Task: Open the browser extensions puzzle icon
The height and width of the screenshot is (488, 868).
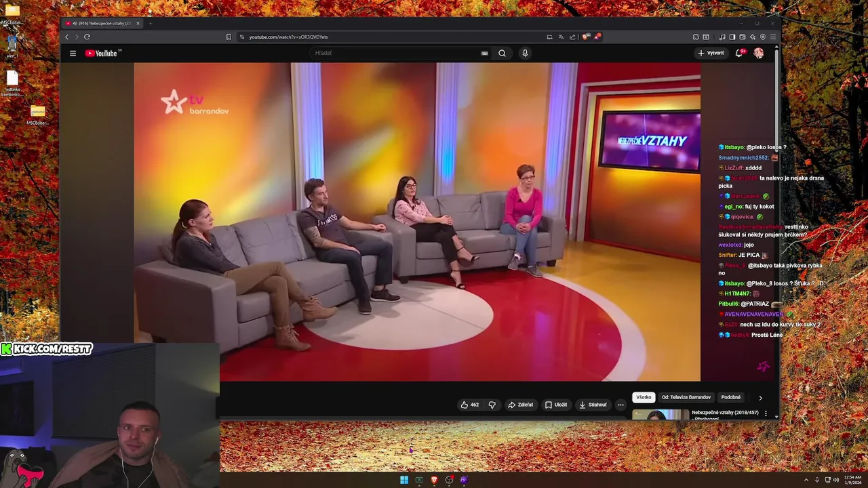Action: pos(696,37)
